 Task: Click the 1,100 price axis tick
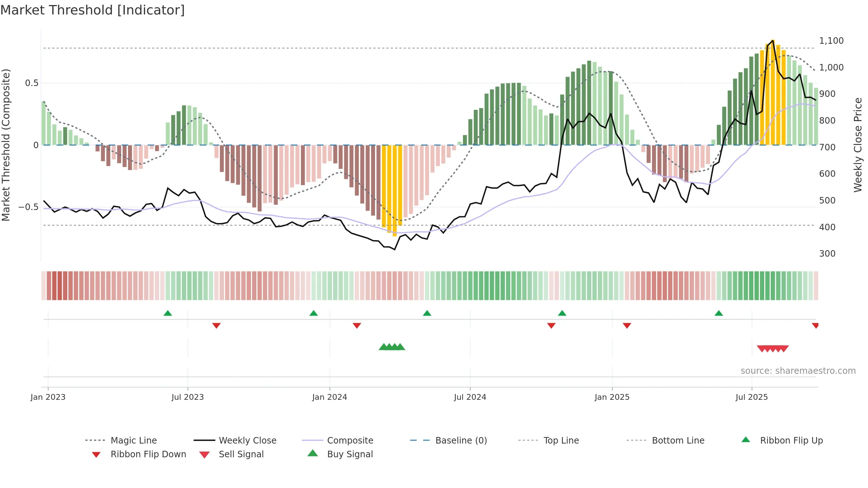click(831, 41)
